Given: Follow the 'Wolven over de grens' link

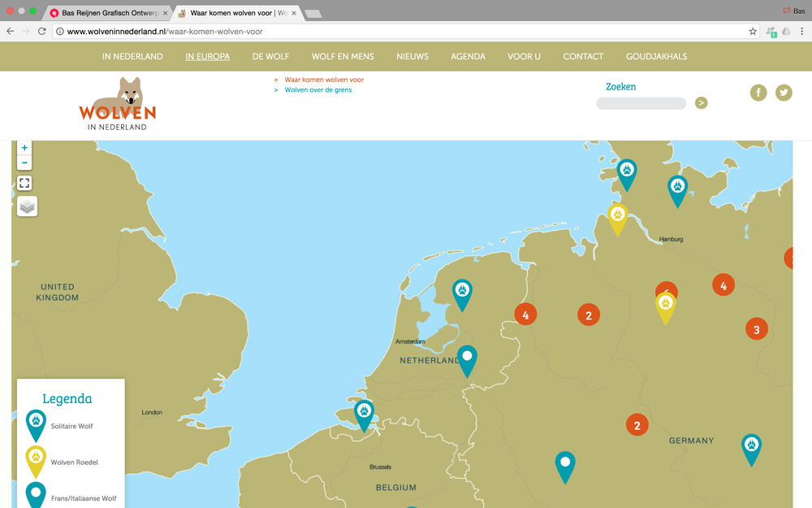Looking at the screenshot, I should coord(317,90).
